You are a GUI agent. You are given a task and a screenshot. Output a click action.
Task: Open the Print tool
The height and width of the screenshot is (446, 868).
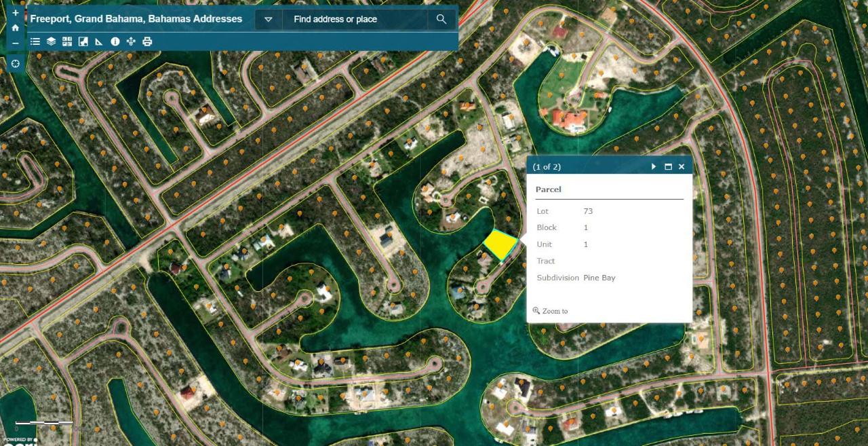[x=147, y=41]
